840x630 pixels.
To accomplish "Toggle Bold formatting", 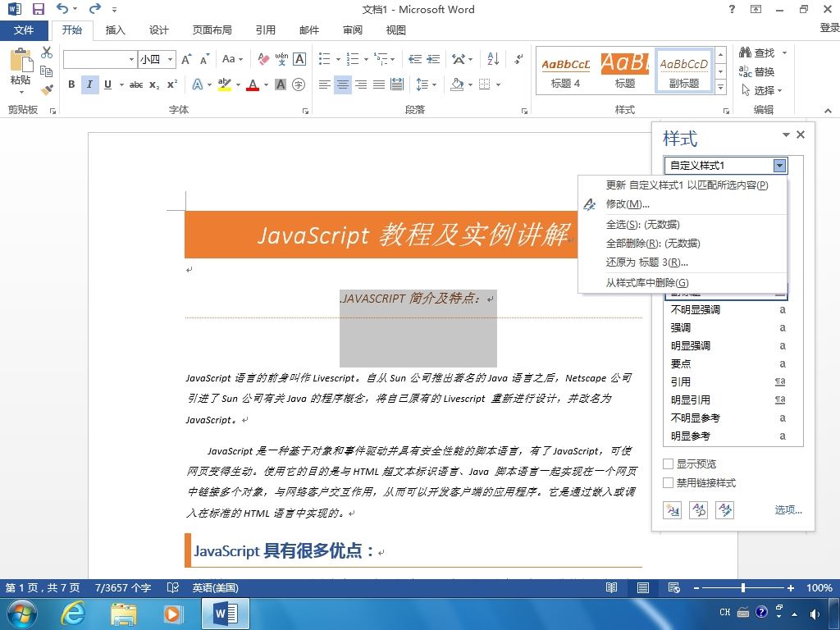I will click(x=71, y=84).
